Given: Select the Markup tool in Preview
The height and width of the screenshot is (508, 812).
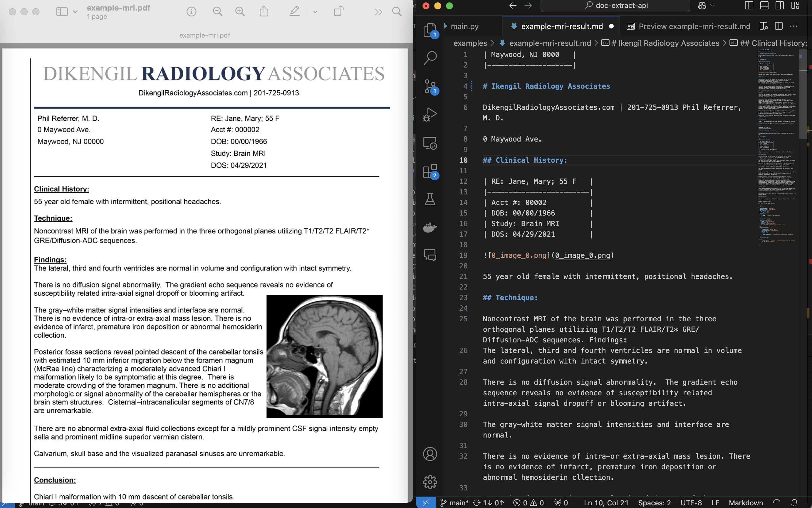Looking at the screenshot, I should (x=294, y=11).
